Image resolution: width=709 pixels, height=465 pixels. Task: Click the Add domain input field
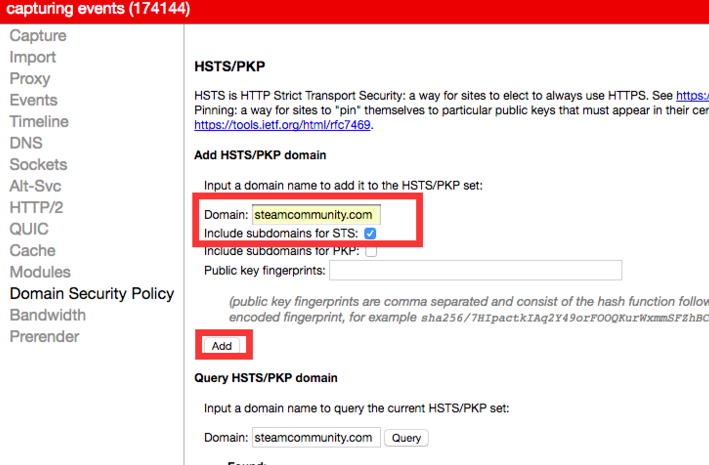point(316,214)
